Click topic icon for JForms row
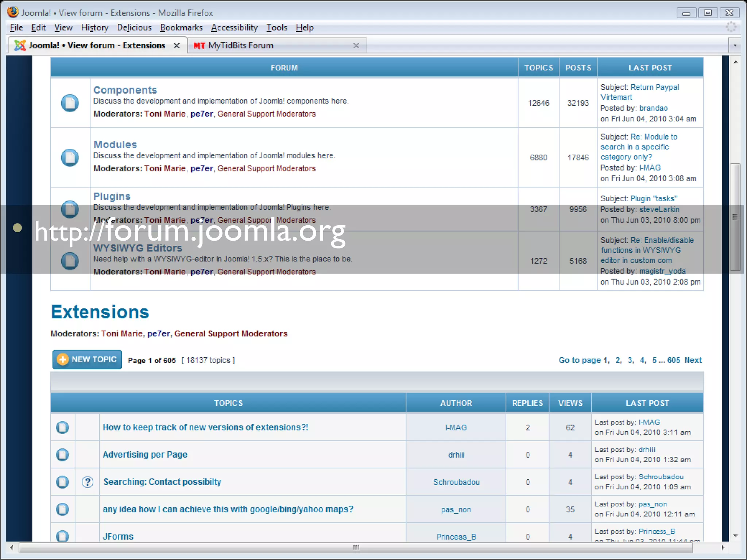The height and width of the screenshot is (560, 747). tap(62, 536)
